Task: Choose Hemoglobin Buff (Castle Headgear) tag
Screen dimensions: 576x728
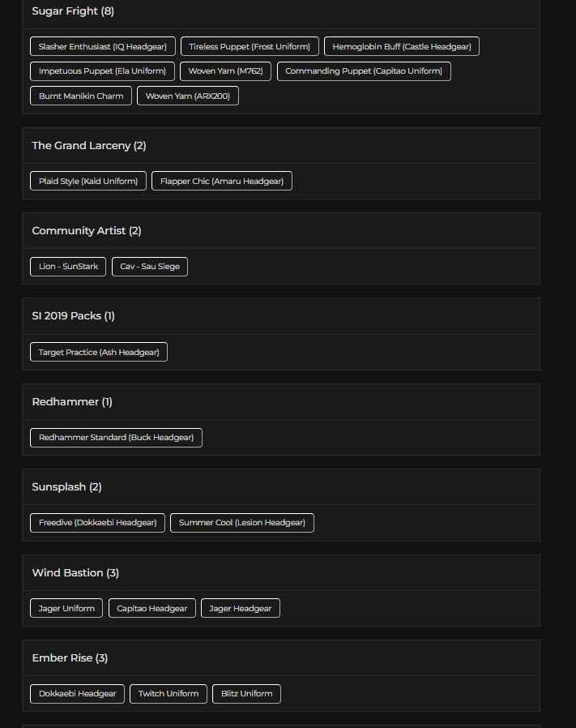Action: [x=401, y=47]
